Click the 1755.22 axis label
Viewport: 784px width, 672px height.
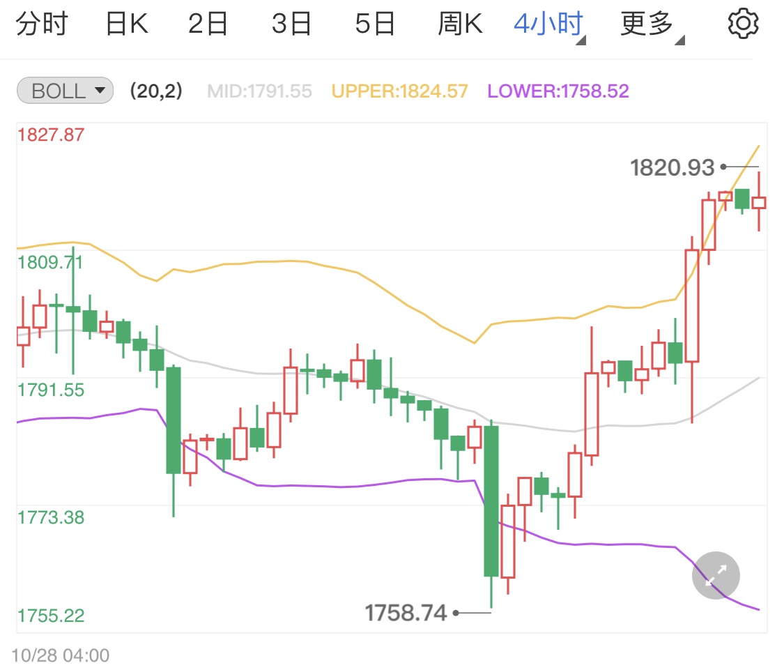click(50, 616)
